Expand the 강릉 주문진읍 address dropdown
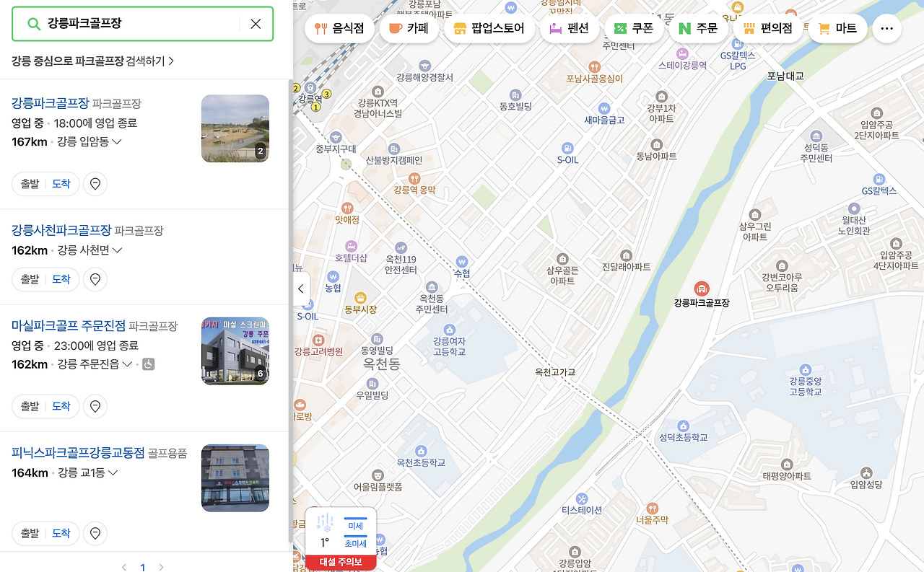 pos(127,364)
